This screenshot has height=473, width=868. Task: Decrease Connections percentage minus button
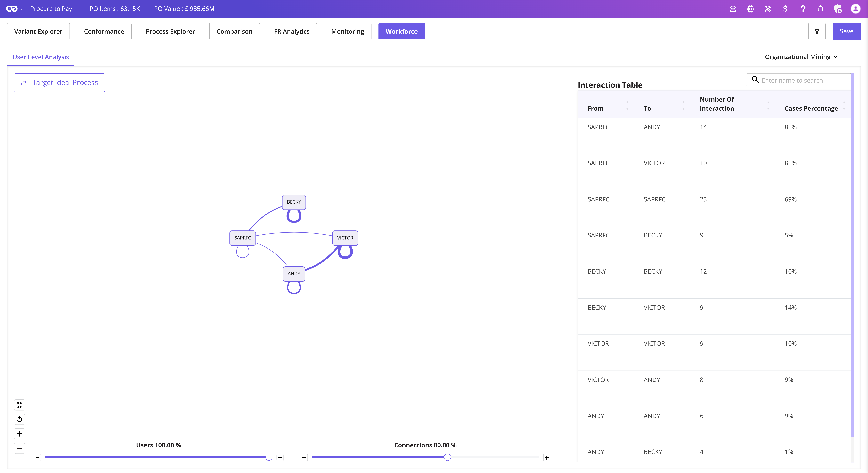(x=304, y=458)
